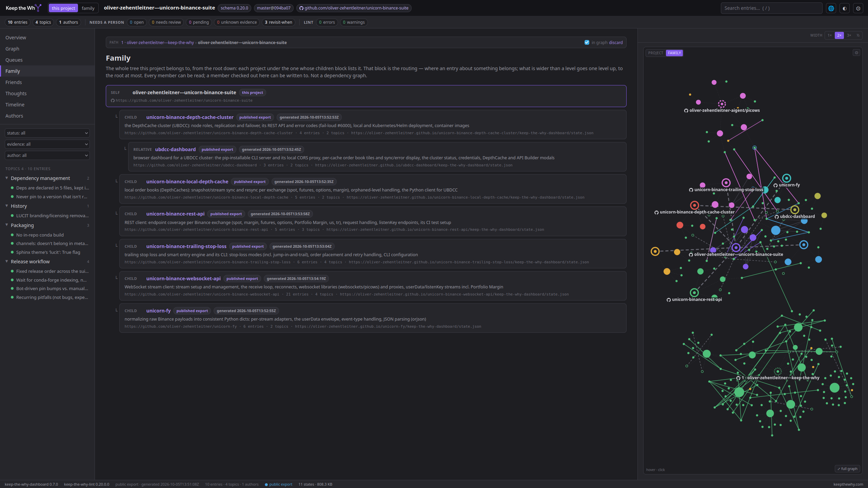
Task: Open the settings gear in top bar
Action: (858, 8)
